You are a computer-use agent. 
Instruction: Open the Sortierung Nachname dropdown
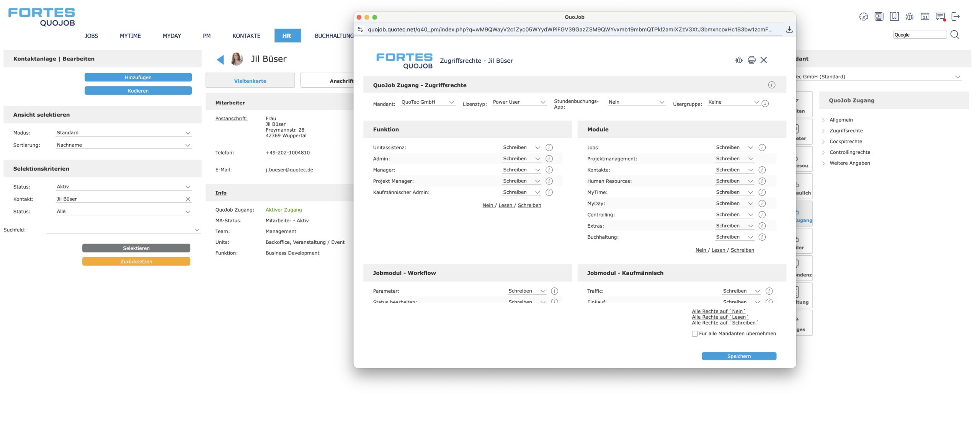pyautogui.click(x=123, y=145)
